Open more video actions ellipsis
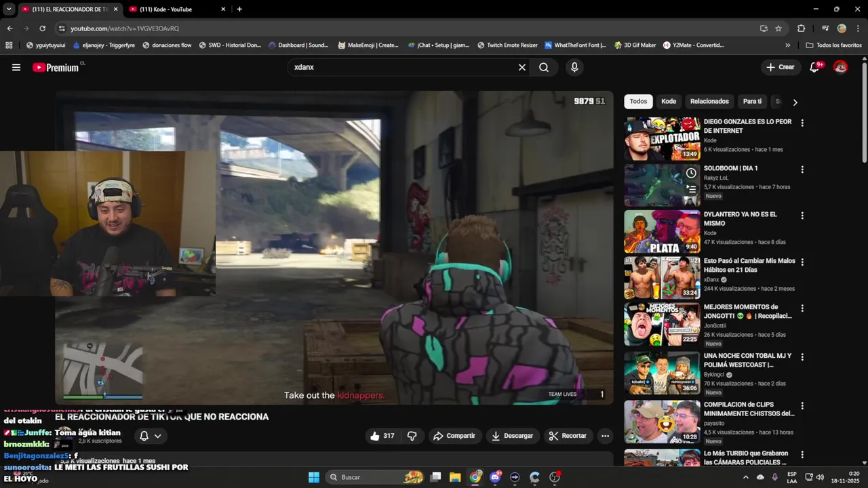The image size is (868, 488). 606,436
